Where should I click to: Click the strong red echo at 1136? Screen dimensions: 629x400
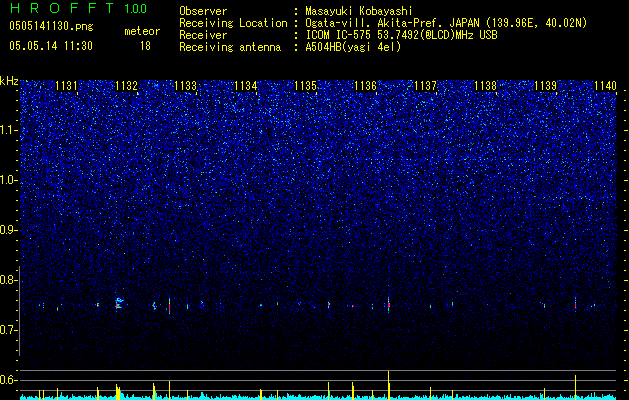(388, 304)
